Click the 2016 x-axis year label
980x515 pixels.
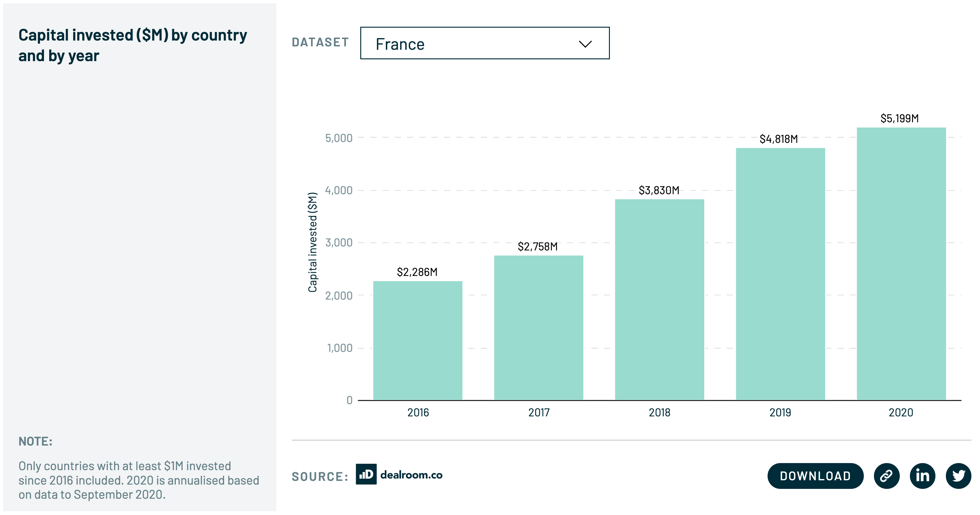coord(418,413)
